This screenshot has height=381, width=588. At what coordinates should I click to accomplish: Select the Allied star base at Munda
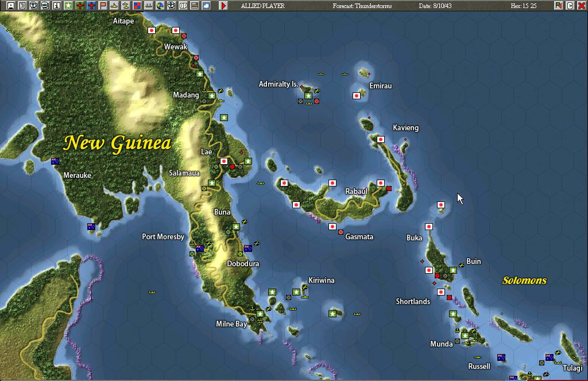[465, 336]
